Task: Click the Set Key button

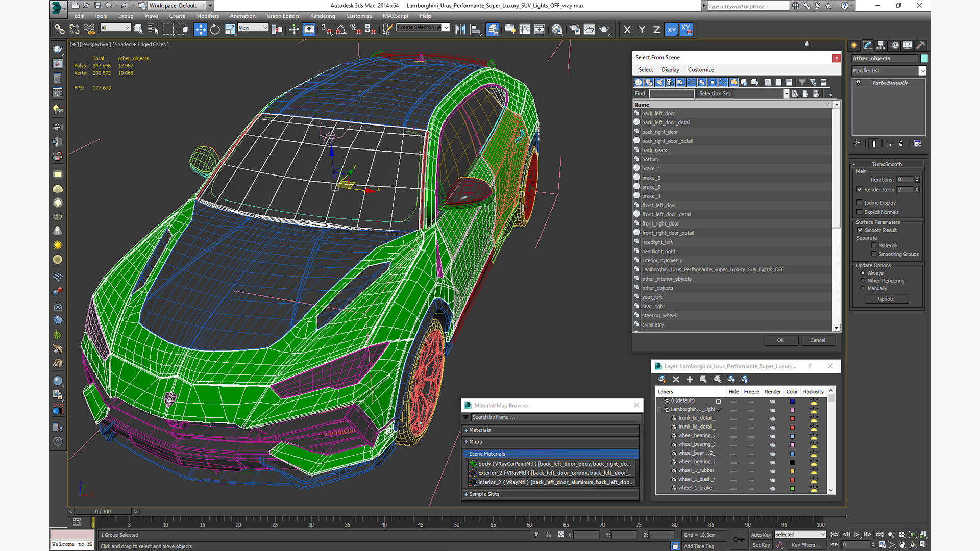Action: (761, 545)
